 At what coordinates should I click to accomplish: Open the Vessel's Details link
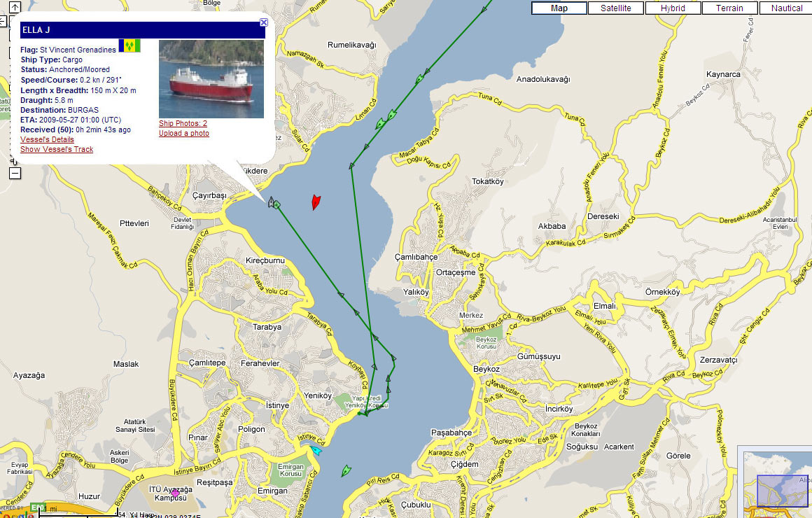(47, 139)
